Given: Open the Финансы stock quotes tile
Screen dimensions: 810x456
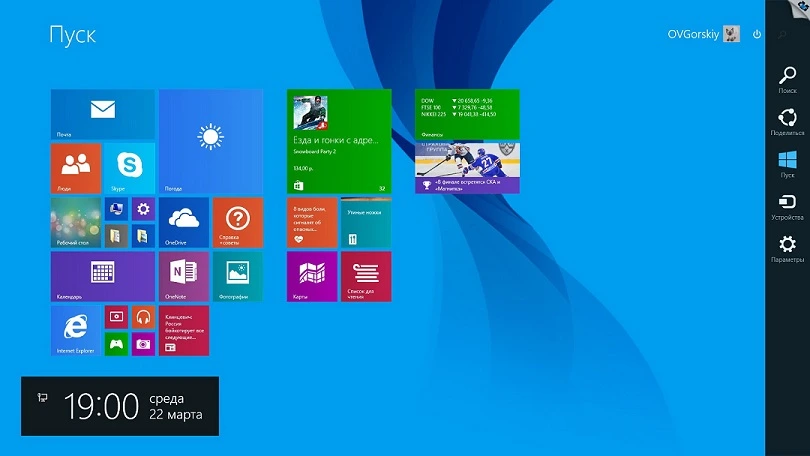Looking at the screenshot, I should tap(467, 114).
